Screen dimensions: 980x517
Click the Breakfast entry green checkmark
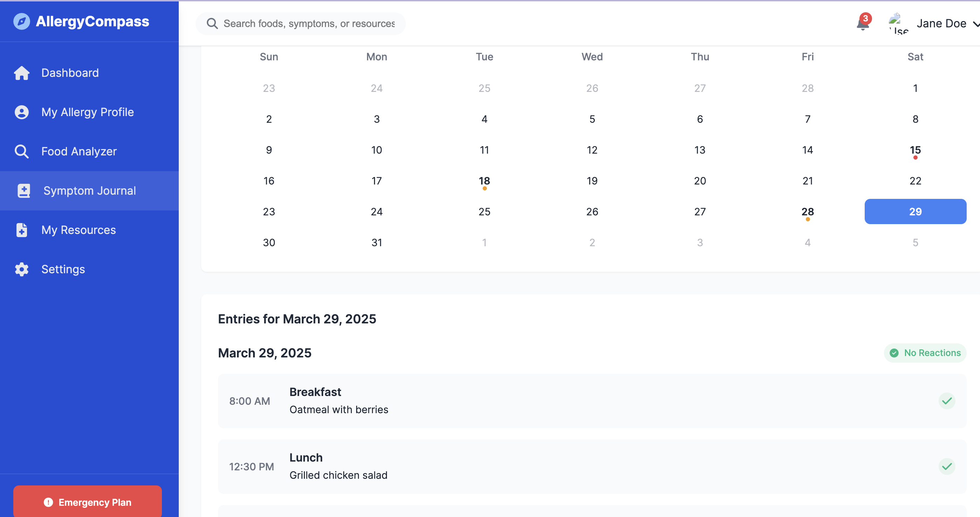(x=946, y=401)
